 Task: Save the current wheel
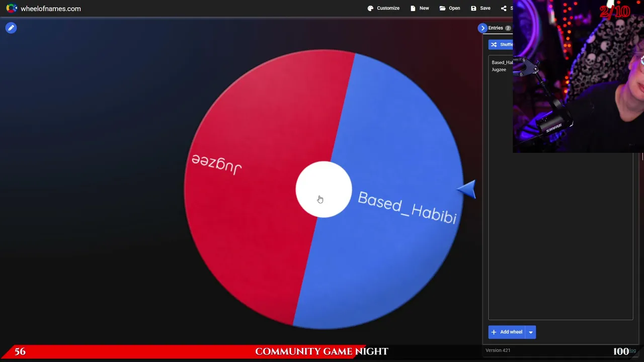[480, 8]
